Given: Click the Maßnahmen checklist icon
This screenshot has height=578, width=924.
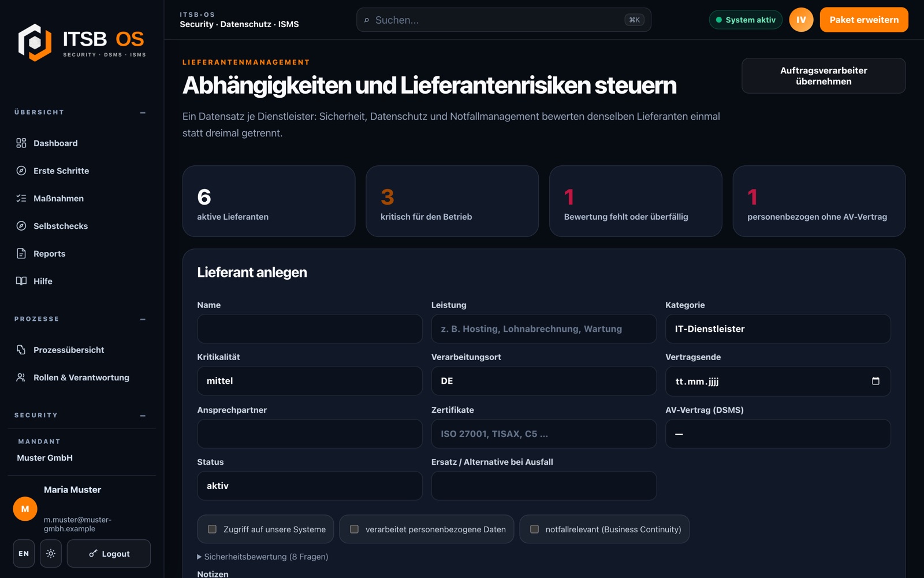Looking at the screenshot, I should point(21,198).
